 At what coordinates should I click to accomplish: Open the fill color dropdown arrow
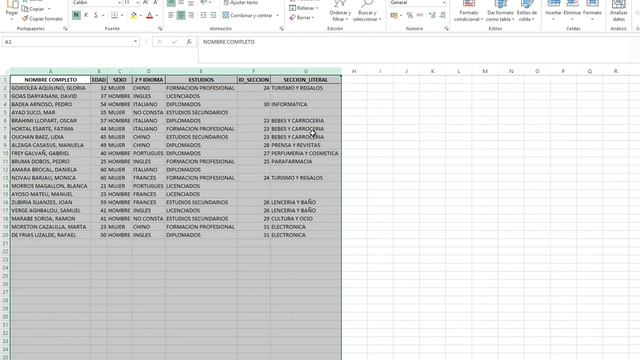pyautogui.click(x=141, y=16)
